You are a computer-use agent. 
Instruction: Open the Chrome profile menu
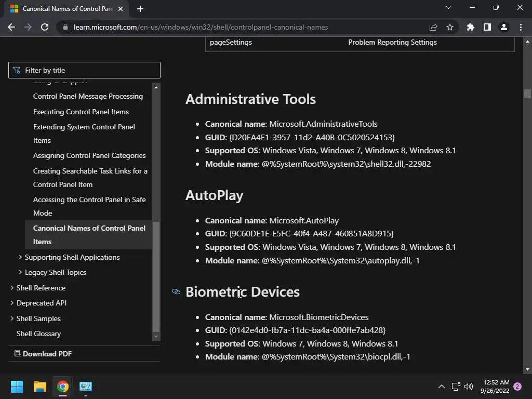(x=504, y=27)
